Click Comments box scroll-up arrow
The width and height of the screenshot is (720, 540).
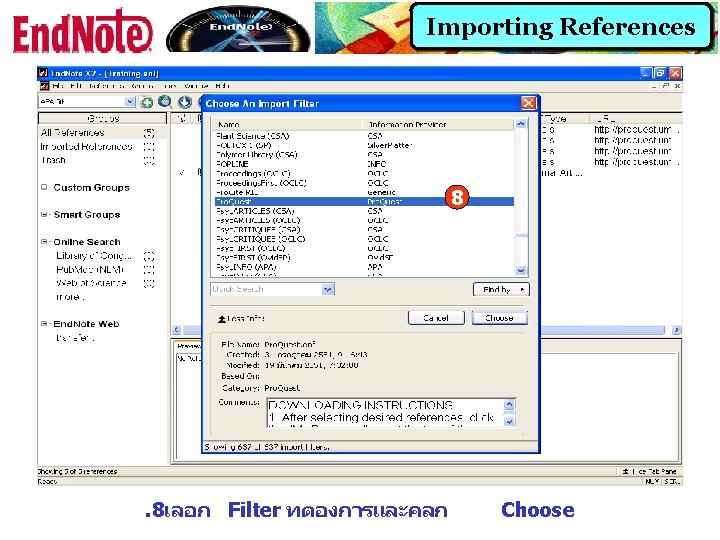coord(509,405)
